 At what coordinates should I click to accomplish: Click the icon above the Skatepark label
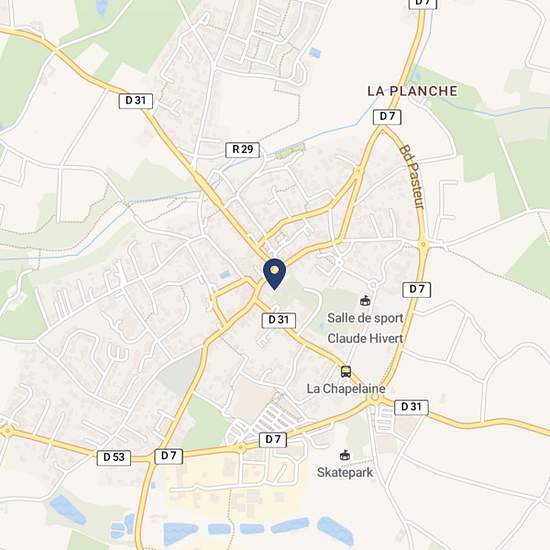[x=345, y=455]
